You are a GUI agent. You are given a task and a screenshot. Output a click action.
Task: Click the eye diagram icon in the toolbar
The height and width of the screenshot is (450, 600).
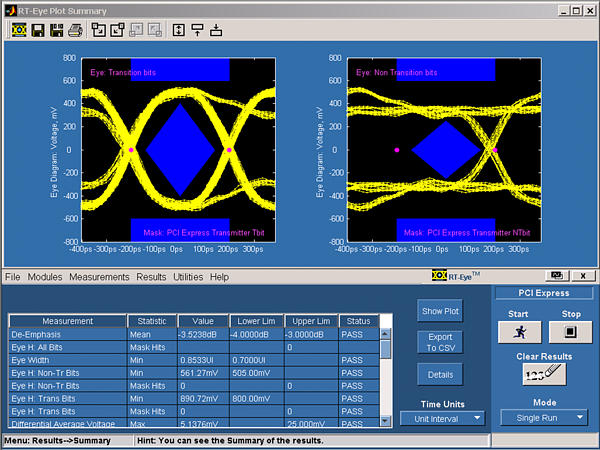[x=19, y=30]
